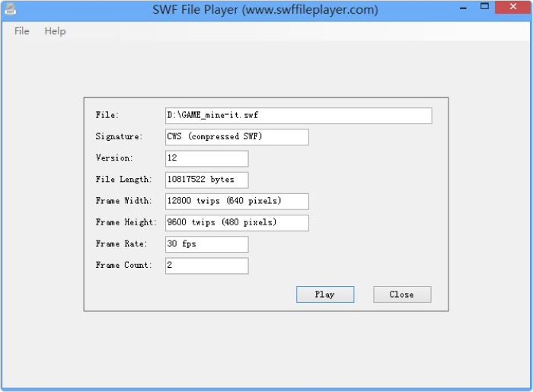Click the "Frame Height:" label
The image size is (533, 392).
(126, 222)
